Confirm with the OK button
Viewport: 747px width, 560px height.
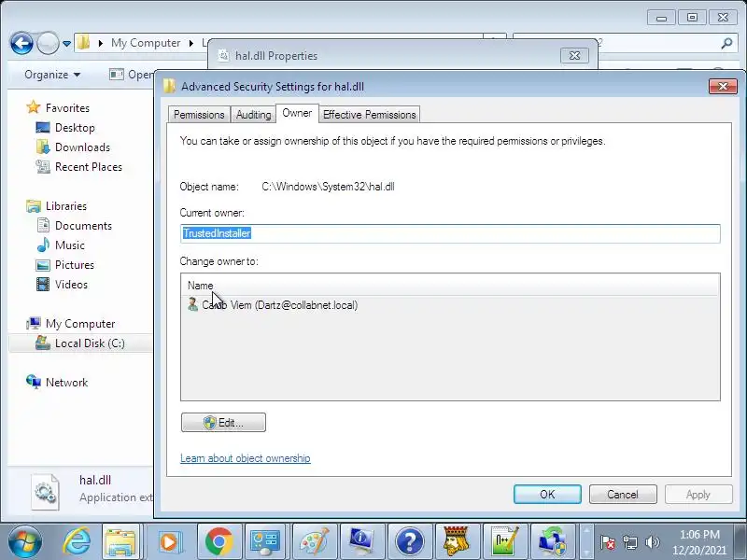coord(547,495)
